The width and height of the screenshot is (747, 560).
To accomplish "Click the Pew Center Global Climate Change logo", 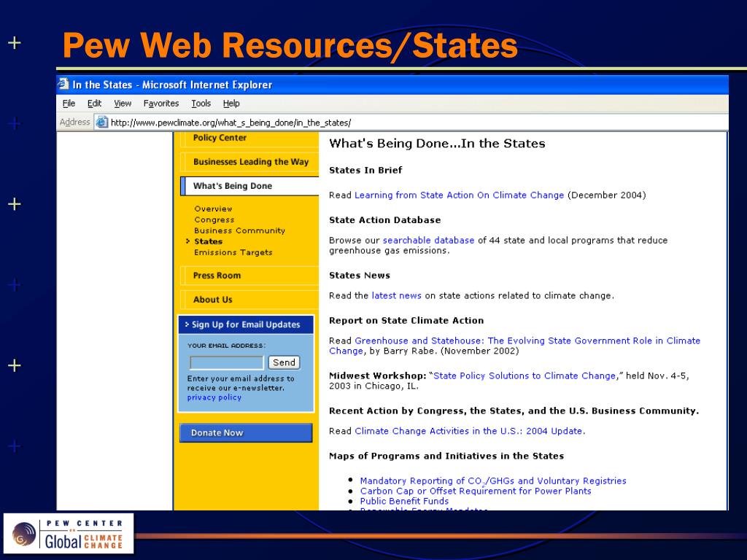I will tap(69, 533).
